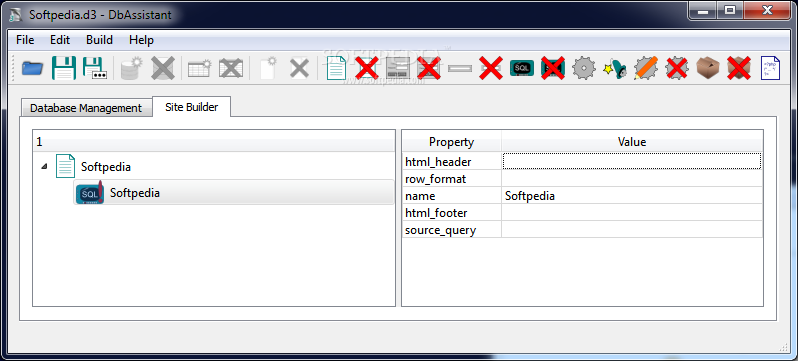Select the Softpedia SQL query child item

(135, 192)
